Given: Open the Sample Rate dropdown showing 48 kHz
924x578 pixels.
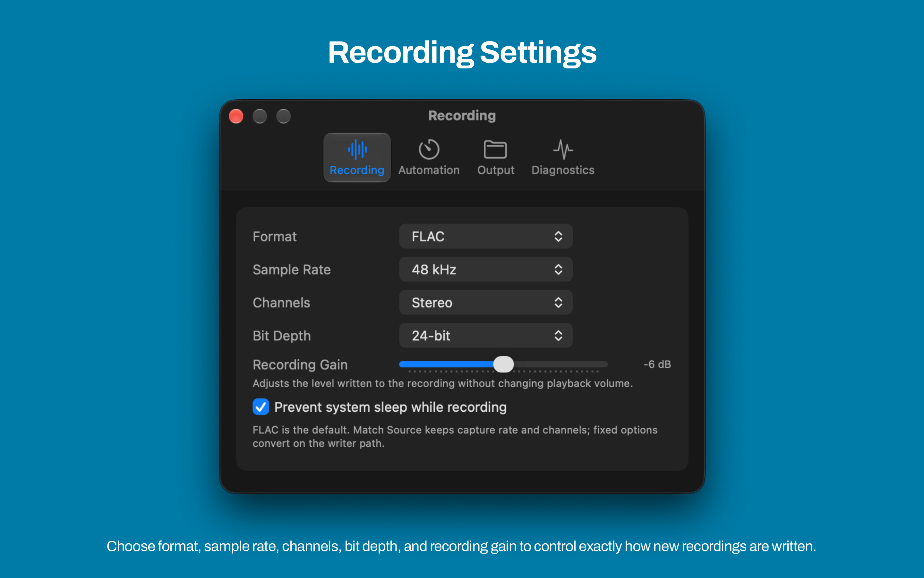Looking at the screenshot, I should point(486,269).
